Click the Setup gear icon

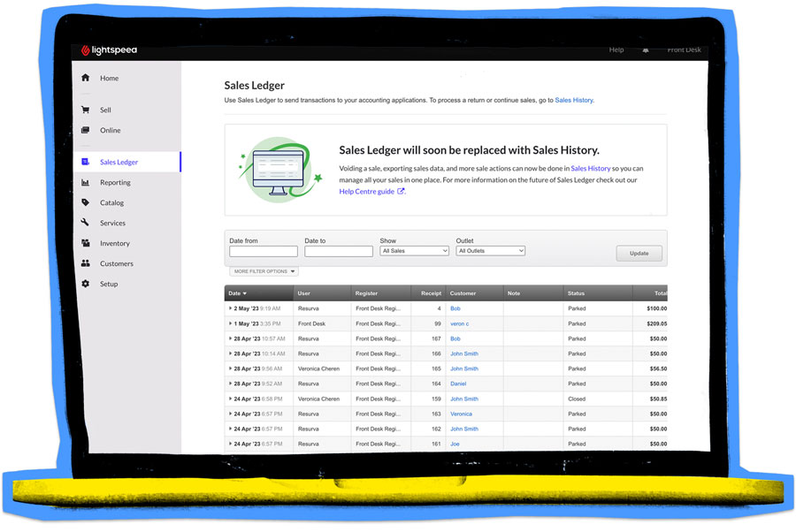(85, 284)
